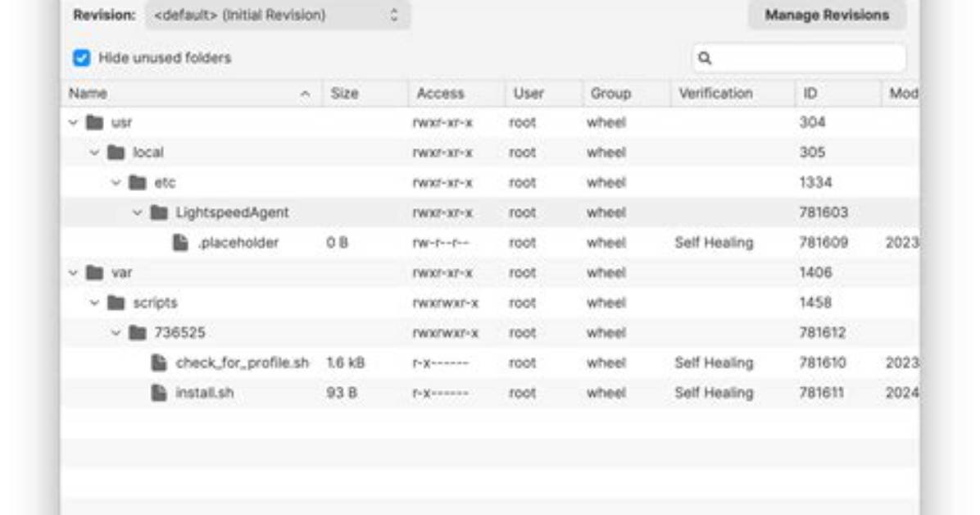The height and width of the screenshot is (515, 980).
Task: Click the local folder icon
Action: [116, 152]
